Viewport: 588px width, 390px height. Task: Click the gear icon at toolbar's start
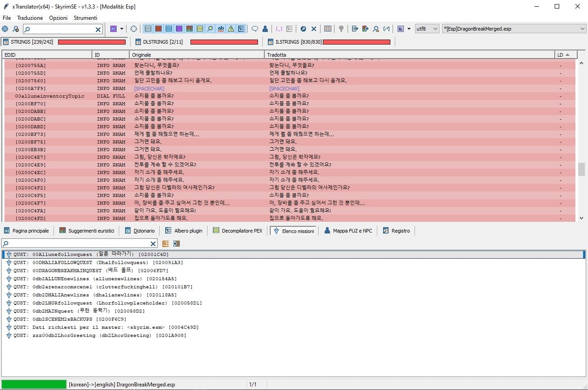click(5, 29)
